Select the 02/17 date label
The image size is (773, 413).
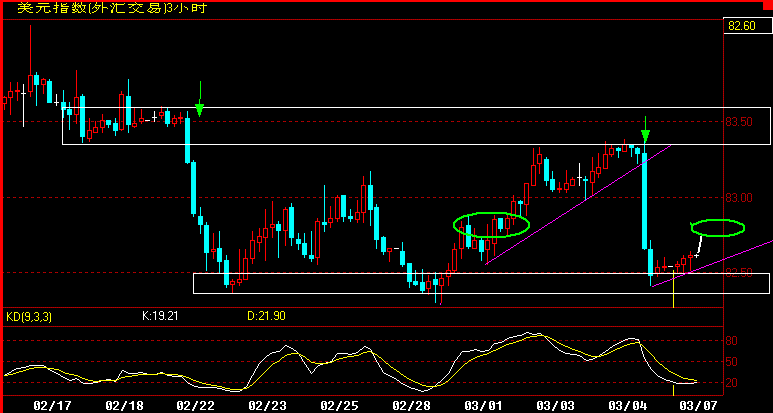(53, 405)
